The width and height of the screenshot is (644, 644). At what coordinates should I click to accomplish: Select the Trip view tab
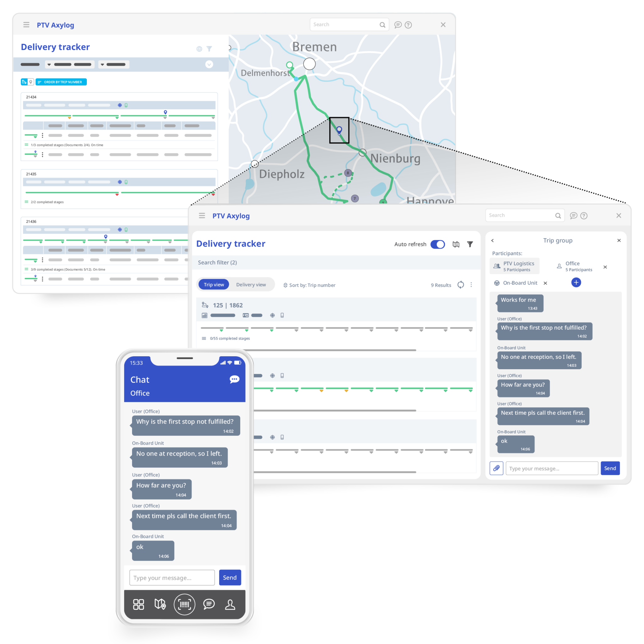(214, 284)
